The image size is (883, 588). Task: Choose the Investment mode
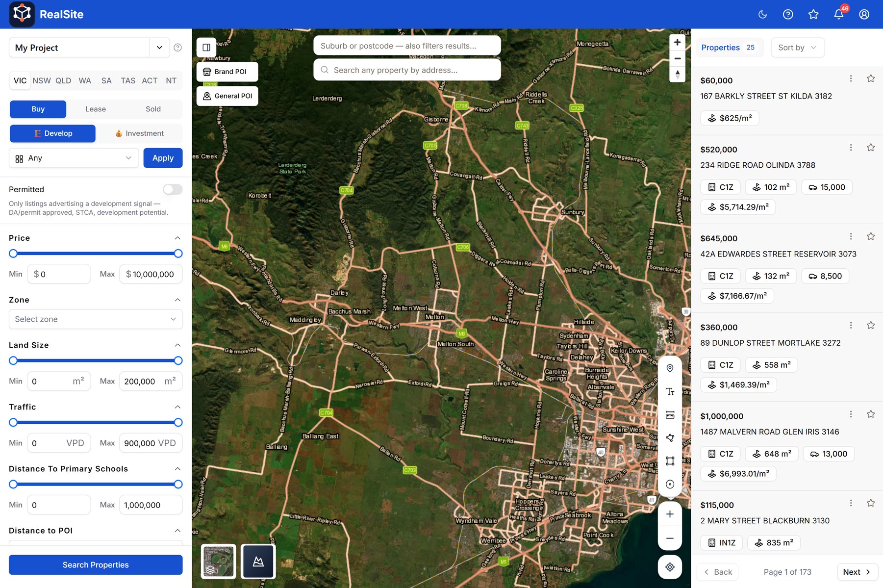[x=139, y=133]
